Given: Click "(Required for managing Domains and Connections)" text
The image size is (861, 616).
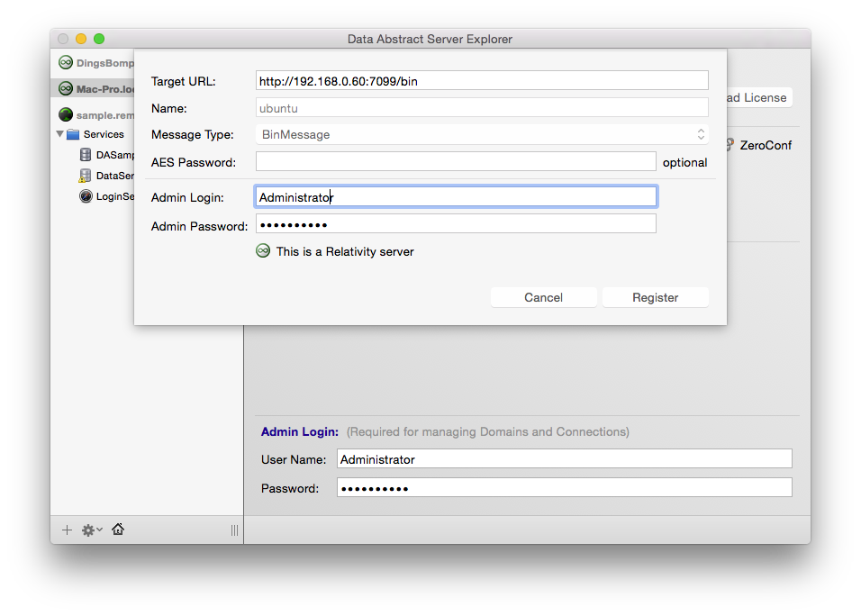Looking at the screenshot, I should click(487, 431).
